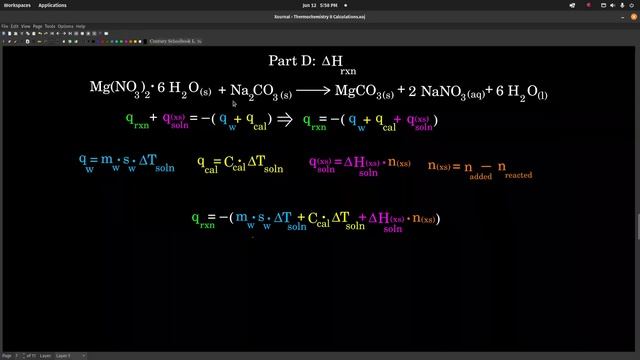Open the Page menu
The height and width of the screenshot is (360, 640).
[38, 26]
